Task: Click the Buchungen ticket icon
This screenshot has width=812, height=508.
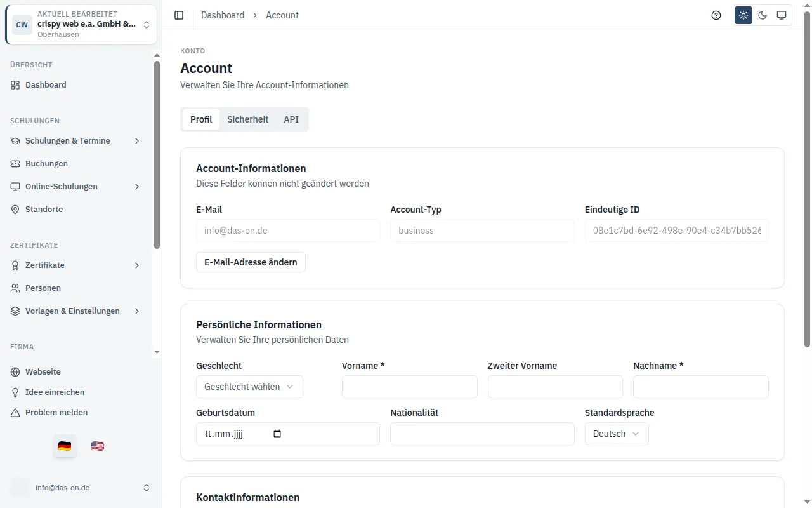Action: click(x=15, y=164)
